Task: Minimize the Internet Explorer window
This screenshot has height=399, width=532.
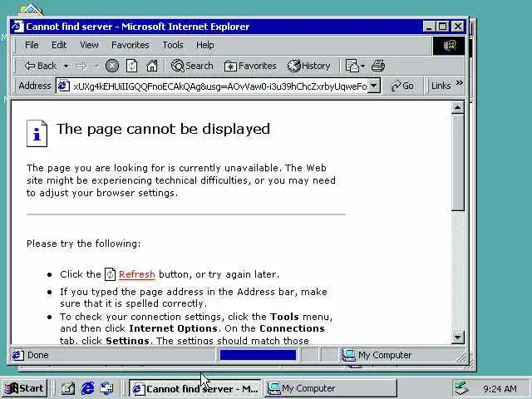Action: 429,27
